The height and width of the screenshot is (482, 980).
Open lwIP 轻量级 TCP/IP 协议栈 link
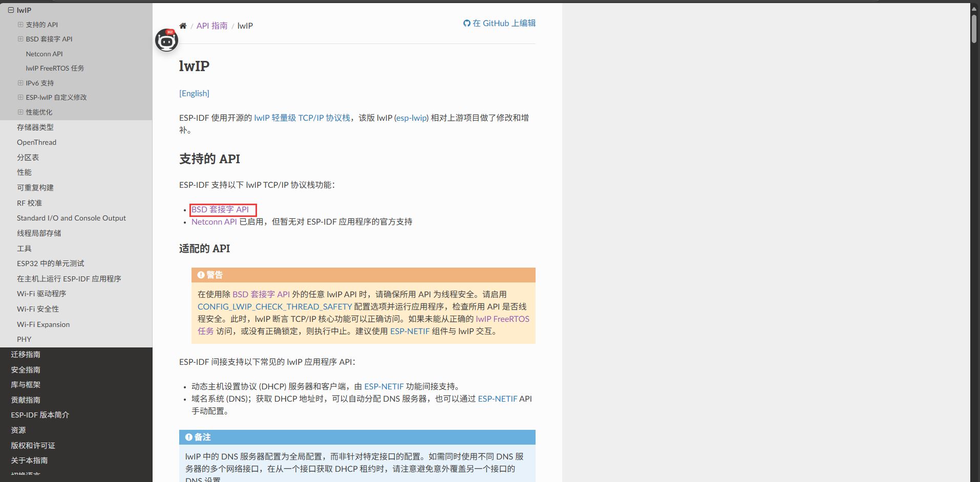click(x=302, y=118)
